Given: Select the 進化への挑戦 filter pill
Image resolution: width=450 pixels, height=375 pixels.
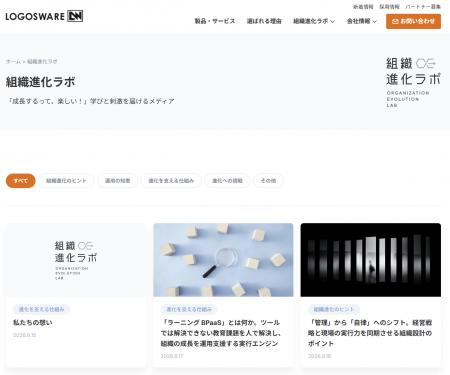Looking at the screenshot, I should pos(227,181).
